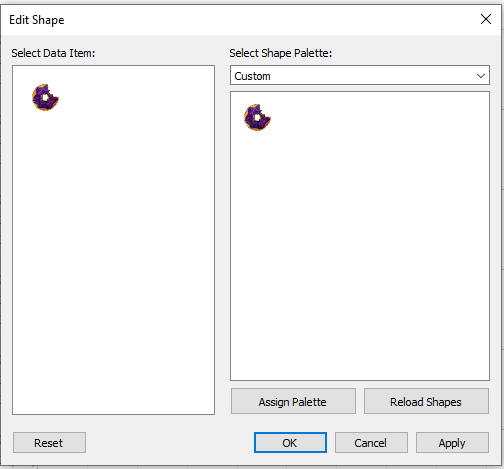Apply the shape changes
Viewport: 504px width, 469px height.
(x=452, y=443)
